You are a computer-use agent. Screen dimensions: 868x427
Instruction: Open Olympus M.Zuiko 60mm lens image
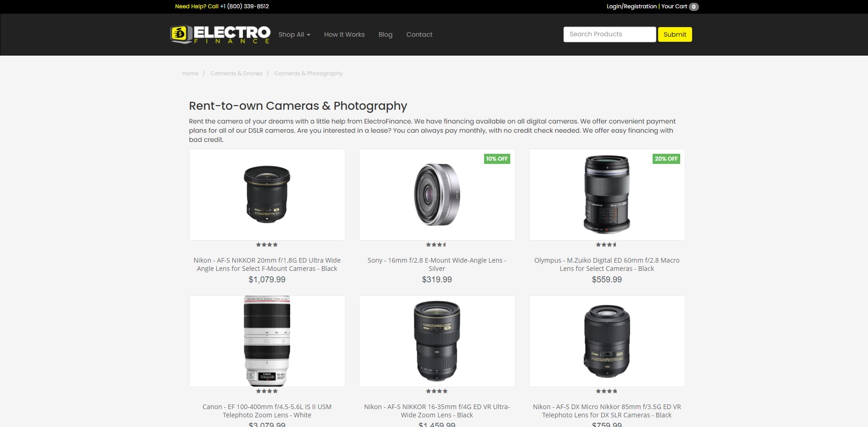[607, 195]
